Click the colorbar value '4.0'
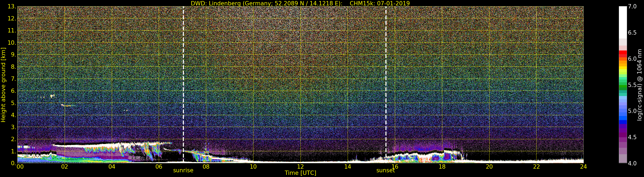644x177 pixels. [x=632, y=163]
